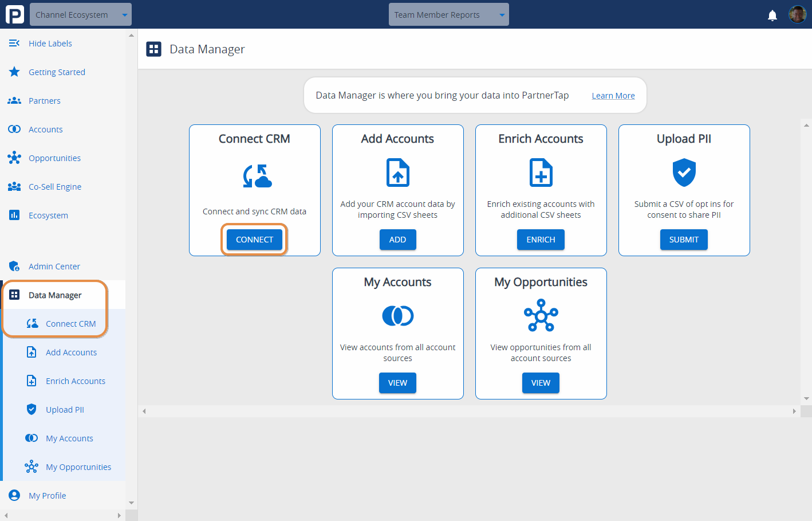Click the CONNECT button

point(254,240)
